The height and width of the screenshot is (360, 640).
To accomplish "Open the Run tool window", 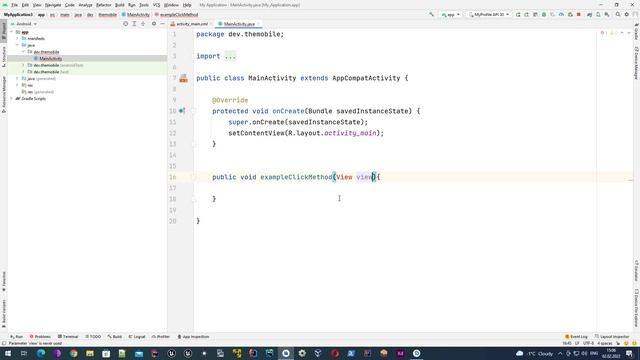I will [x=17, y=337].
